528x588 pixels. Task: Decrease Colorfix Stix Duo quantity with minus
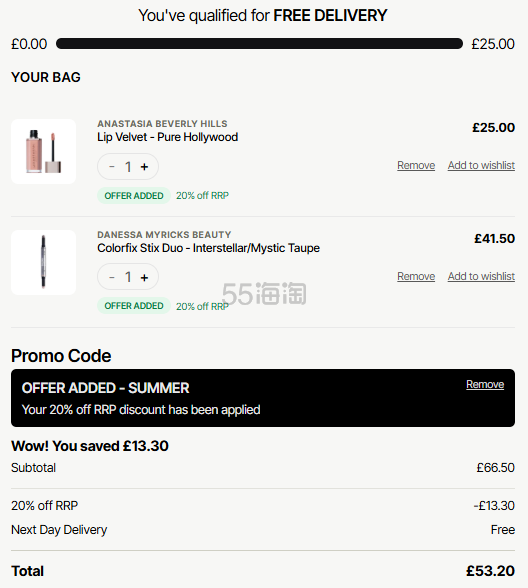coord(112,277)
